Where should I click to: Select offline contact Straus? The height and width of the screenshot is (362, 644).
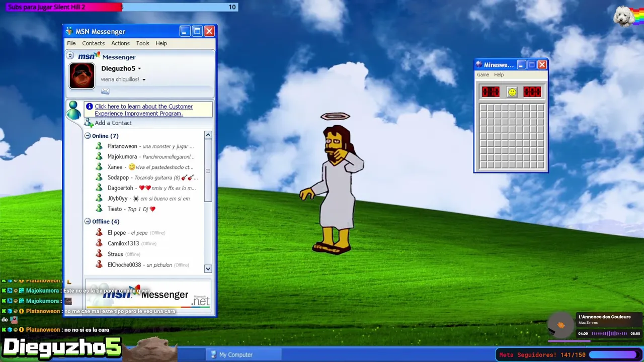115,254
